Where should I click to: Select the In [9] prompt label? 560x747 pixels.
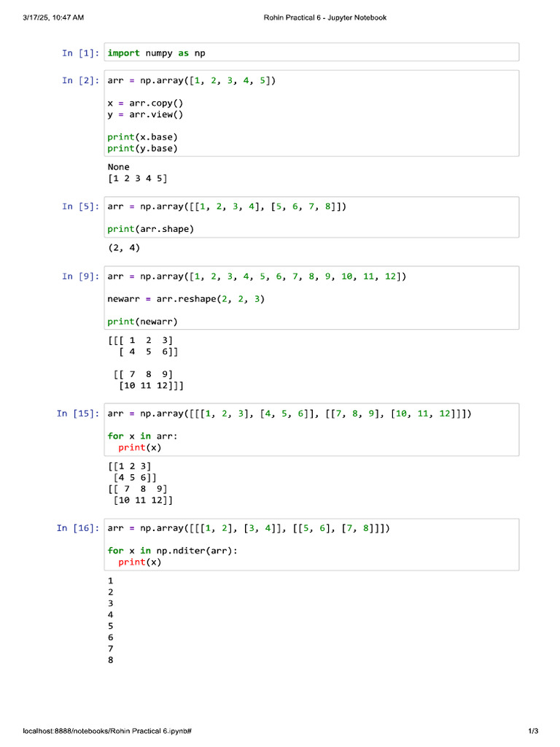coord(80,276)
